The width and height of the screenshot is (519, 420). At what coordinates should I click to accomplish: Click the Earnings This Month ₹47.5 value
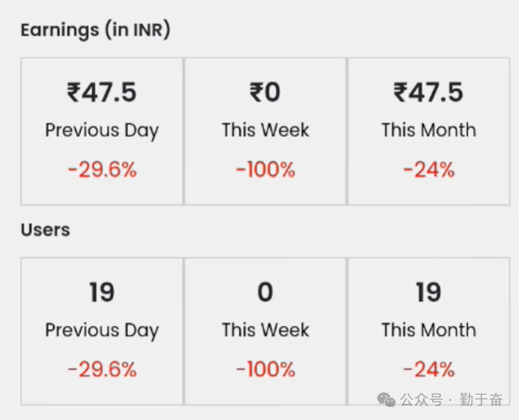pos(428,92)
